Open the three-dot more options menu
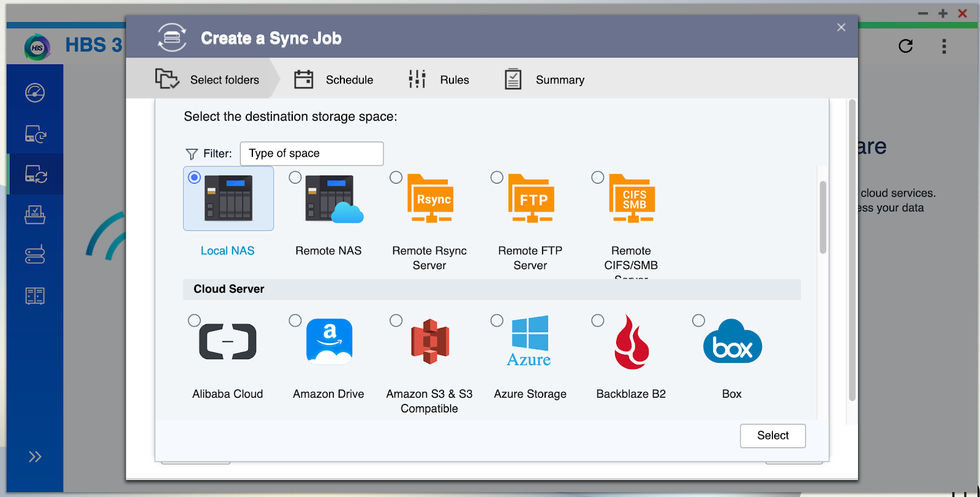The width and height of the screenshot is (980, 497). [x=944, y=47]
